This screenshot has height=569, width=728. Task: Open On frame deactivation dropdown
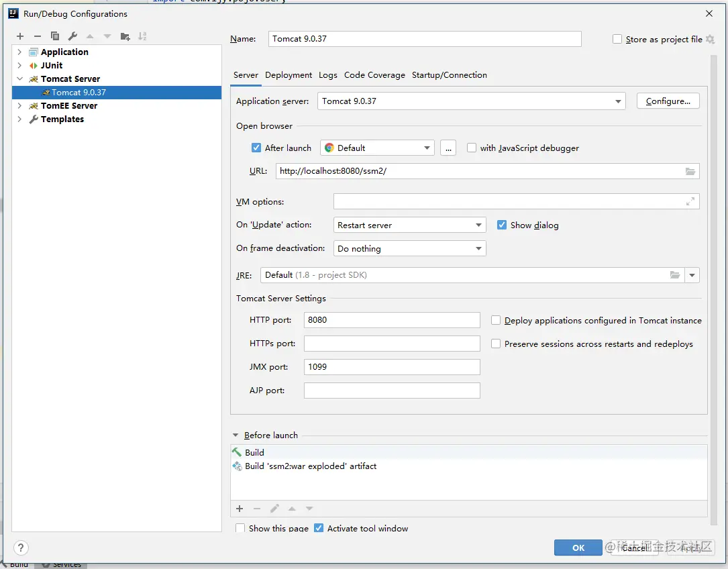click(x=409, y=248)
